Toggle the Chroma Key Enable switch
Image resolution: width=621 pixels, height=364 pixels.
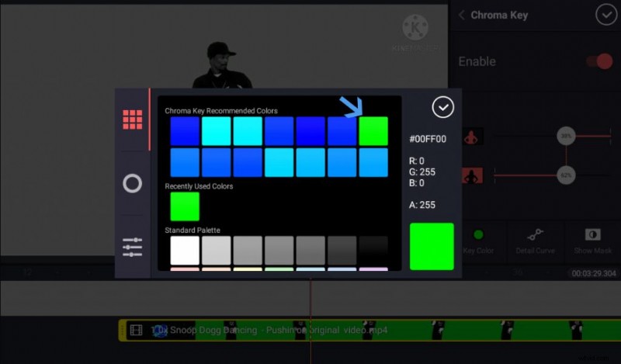pyautogui.click(x=598, y=61)
